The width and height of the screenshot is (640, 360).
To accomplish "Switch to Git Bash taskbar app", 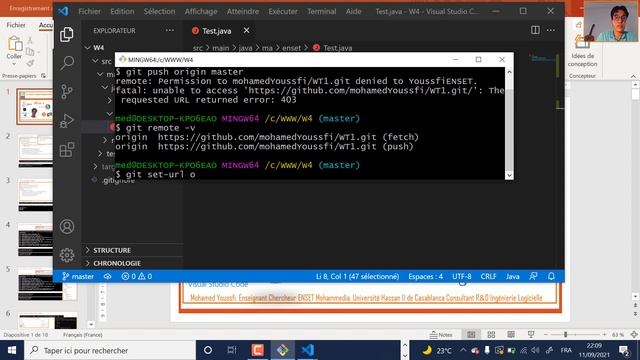I will [x=282, y=350].
